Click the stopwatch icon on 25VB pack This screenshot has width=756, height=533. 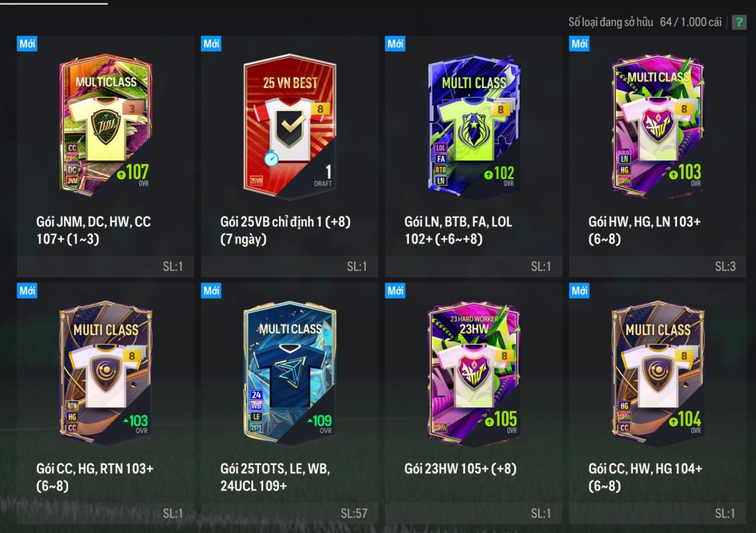pos(271,158)
